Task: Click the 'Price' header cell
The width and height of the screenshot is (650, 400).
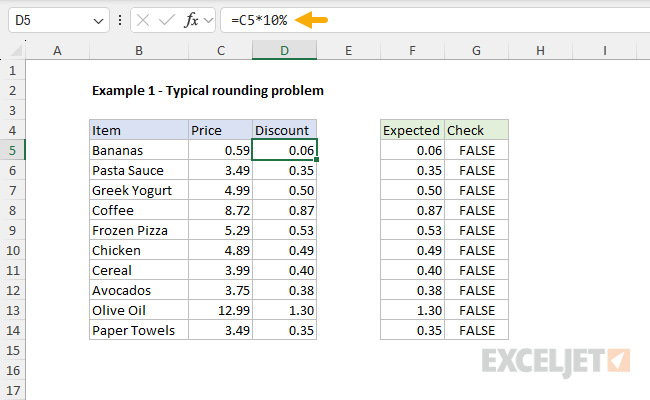Action: click(x=221, y=130)
